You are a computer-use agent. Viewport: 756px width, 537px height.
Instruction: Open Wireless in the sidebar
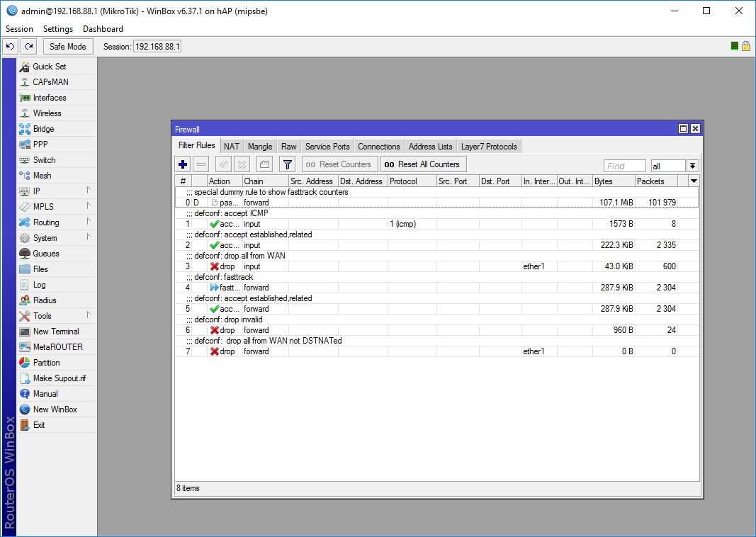pyautogui.click(x=57, y=113)
